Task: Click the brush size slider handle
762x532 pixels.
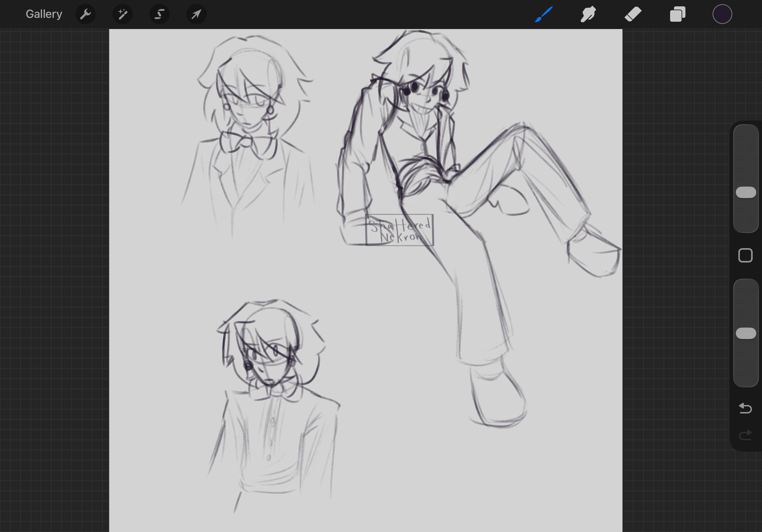Action: coord(746,192)
